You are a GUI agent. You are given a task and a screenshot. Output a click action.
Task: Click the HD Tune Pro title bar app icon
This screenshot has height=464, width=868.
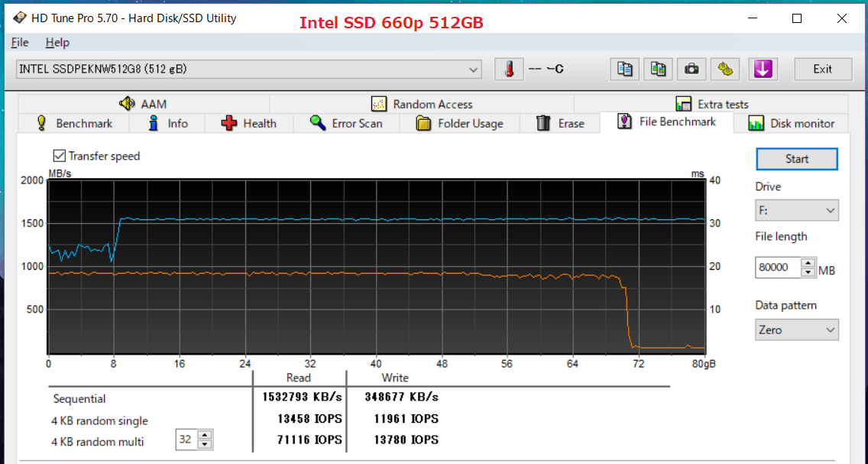coord(19,18)
